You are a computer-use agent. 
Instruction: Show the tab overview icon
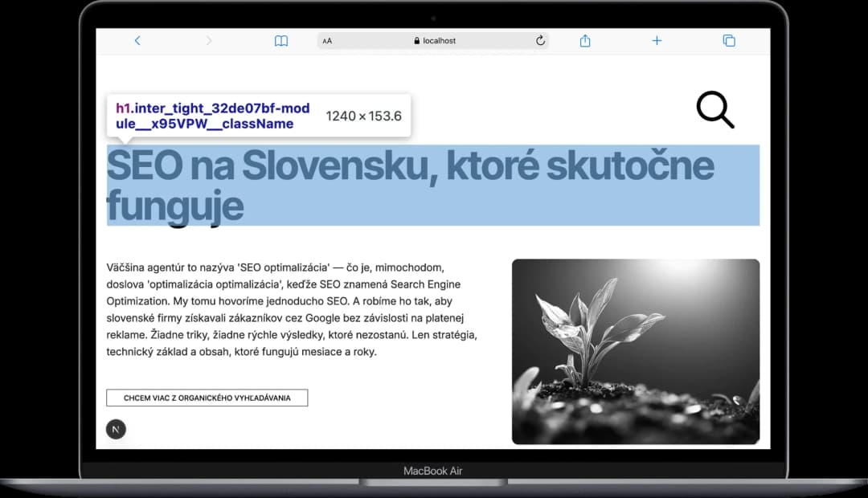click(x=728, y=39)
